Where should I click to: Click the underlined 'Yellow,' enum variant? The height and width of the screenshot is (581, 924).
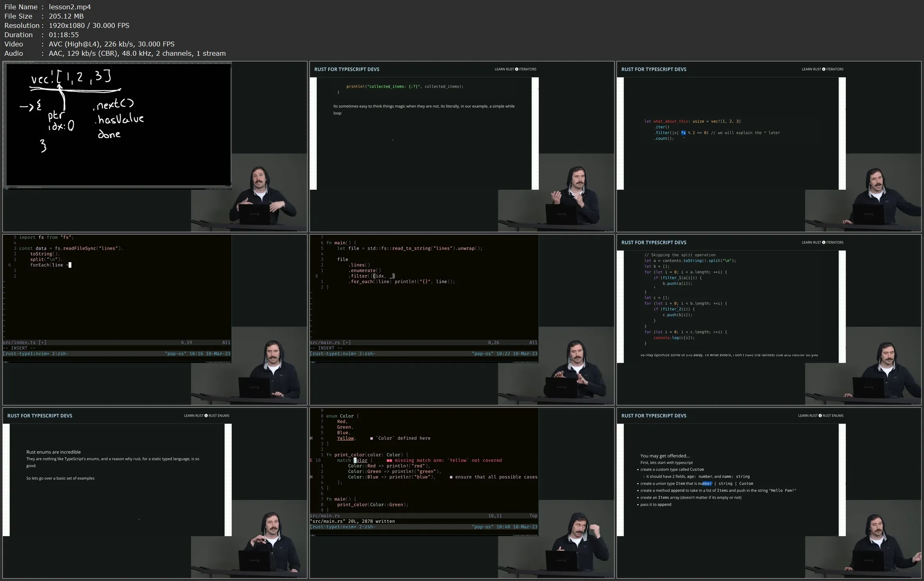click(347, 438)
